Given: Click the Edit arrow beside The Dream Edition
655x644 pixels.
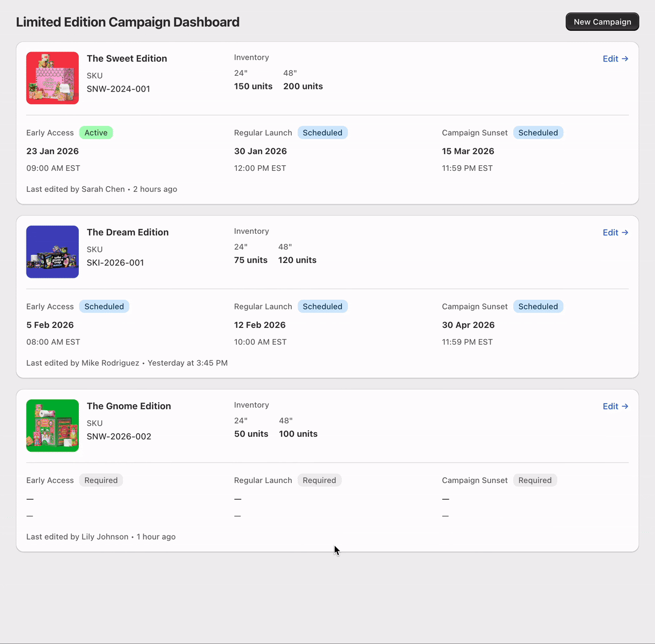Looking at the screenshot, I should 625,232.
